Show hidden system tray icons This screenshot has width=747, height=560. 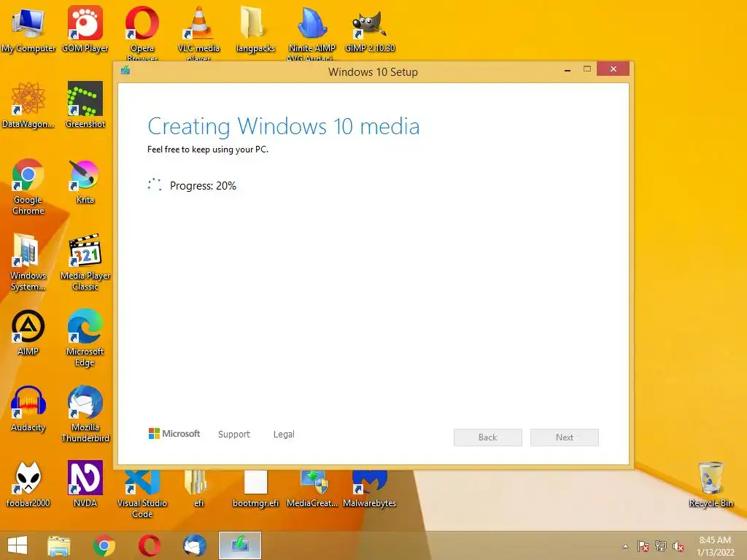coord(625,546)
